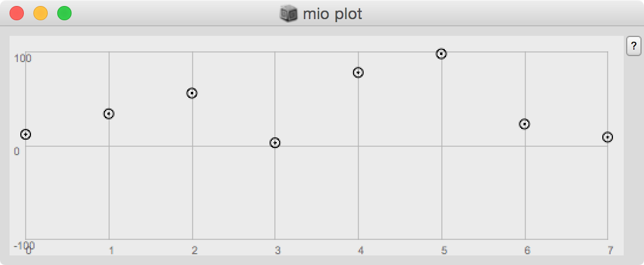This screenshot has width=644, height=265.
Task: Select the data point at x=3 near zero
Action: tap(275, 143)
